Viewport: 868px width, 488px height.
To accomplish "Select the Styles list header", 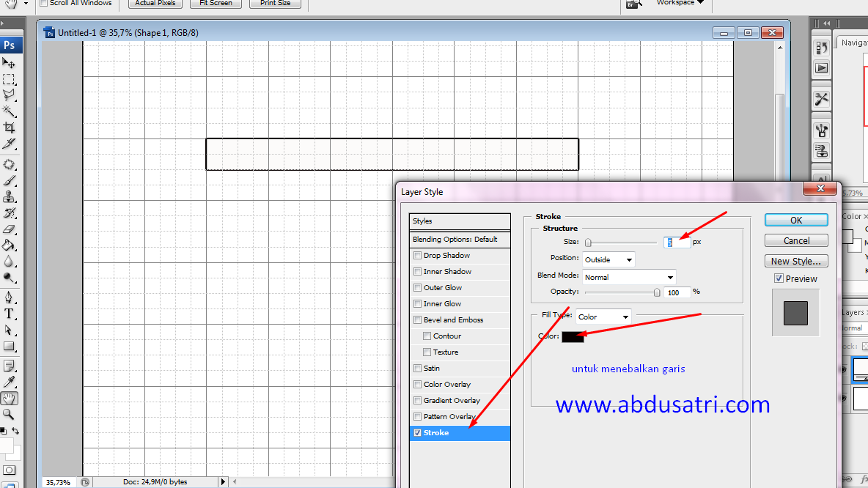I will [460, 221].
